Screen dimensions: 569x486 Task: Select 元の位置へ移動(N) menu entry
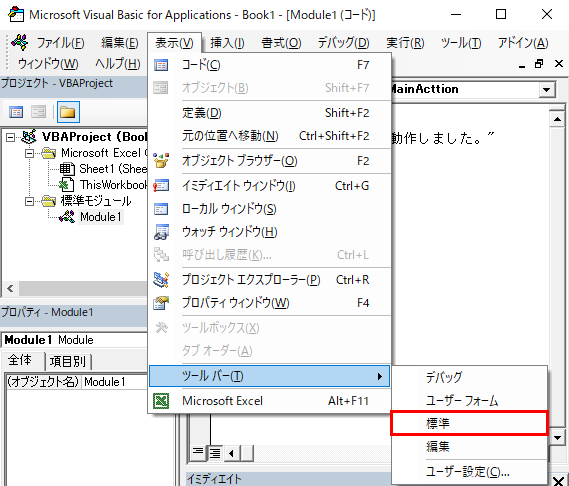point(269,136)
